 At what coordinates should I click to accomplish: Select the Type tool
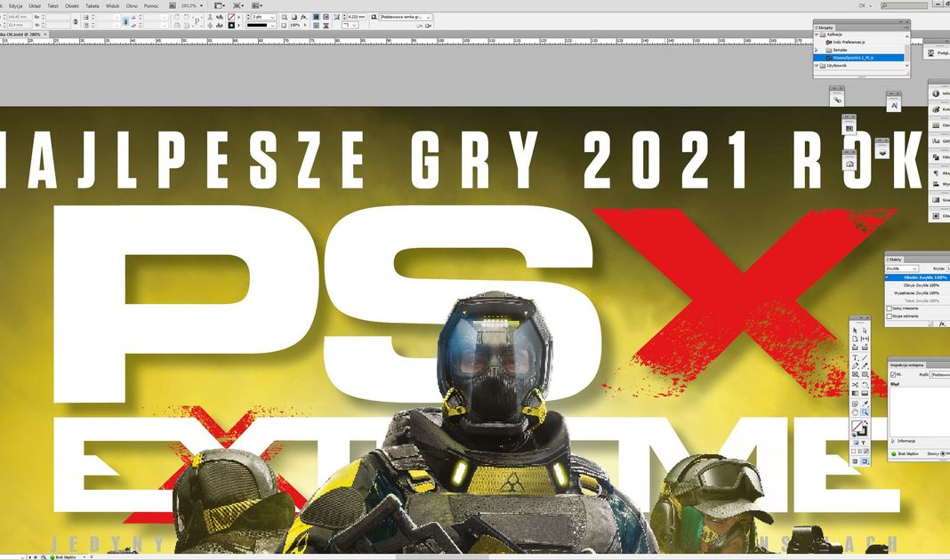pyautogui.click(x=856, y=357)
